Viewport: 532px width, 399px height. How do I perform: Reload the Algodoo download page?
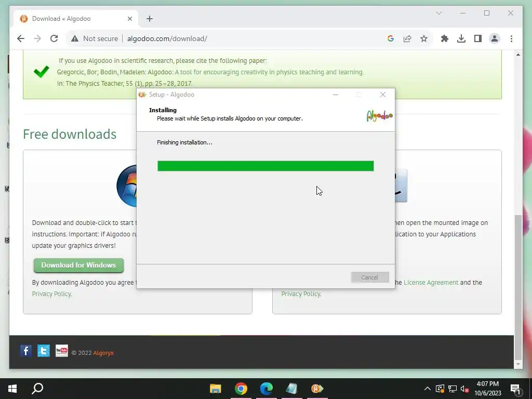(x=54, y=38)
